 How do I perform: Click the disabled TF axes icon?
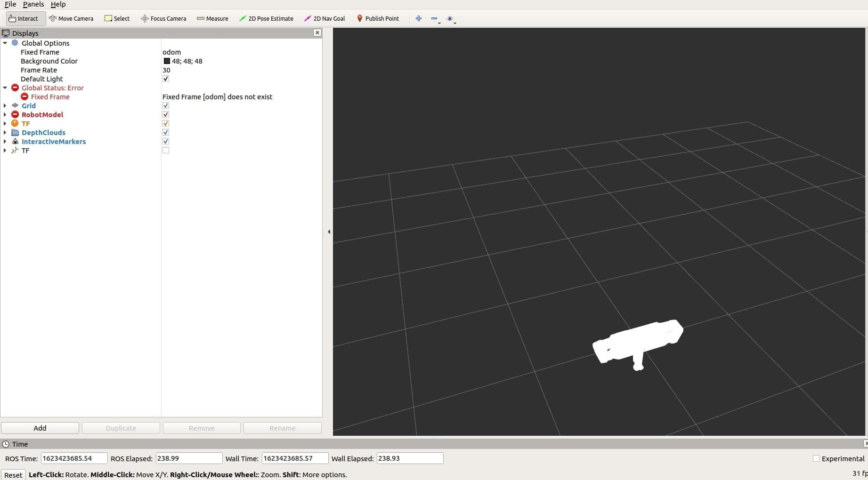click(x=15, y=150)
